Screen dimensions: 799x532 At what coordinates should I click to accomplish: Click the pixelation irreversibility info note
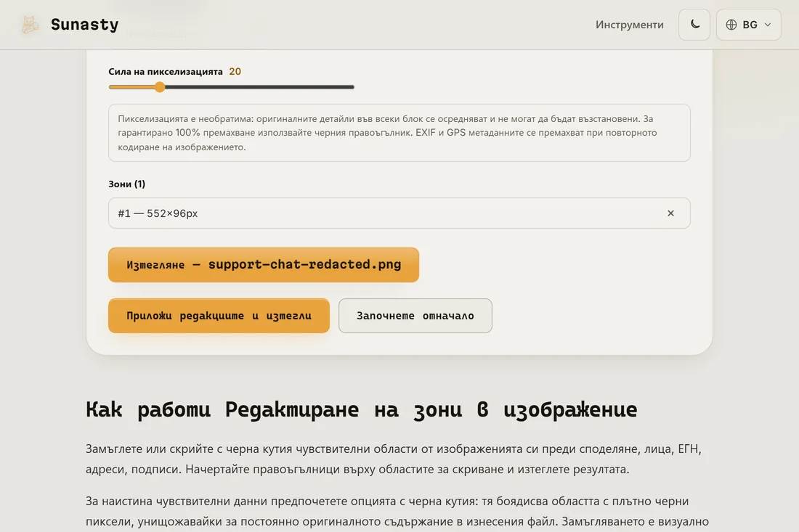tap(399, 133)
